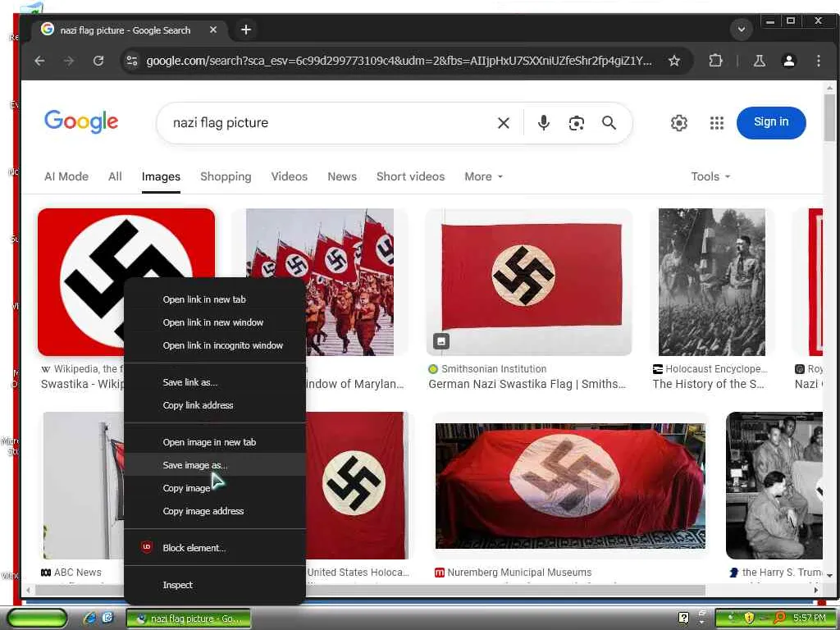Screen dimensions: 840x630
Task: Click the help icon in system tray
Action: pos(683,618)
